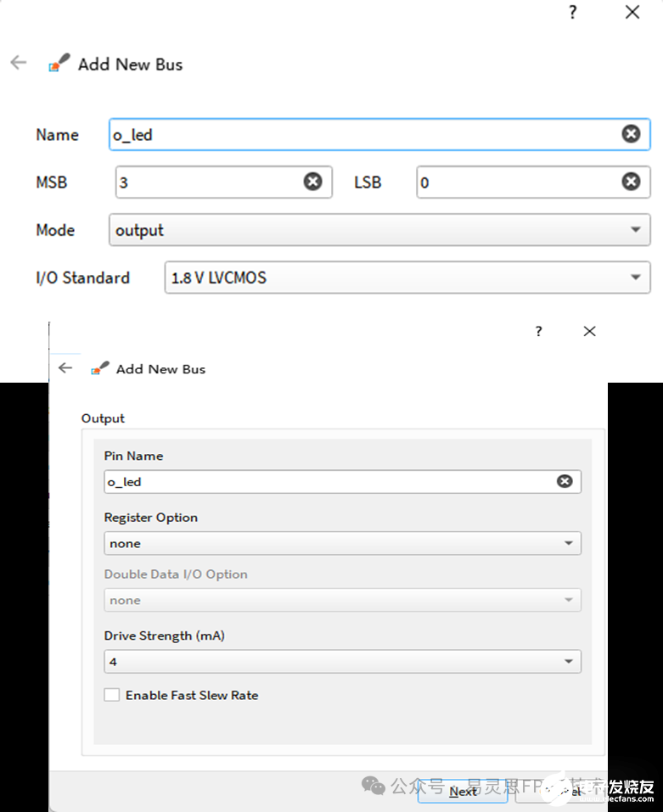
Task: Open the Mode dropdown showing output
Action: 379,230
